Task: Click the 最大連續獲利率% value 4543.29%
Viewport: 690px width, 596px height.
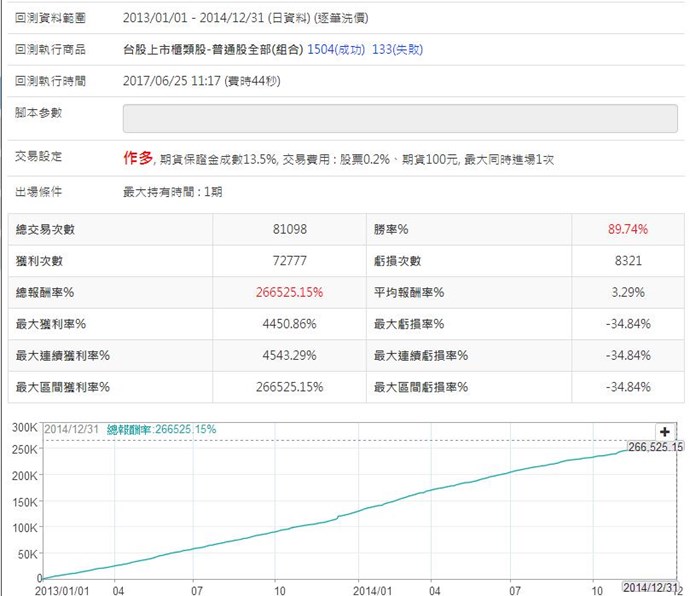Action: 287,355
